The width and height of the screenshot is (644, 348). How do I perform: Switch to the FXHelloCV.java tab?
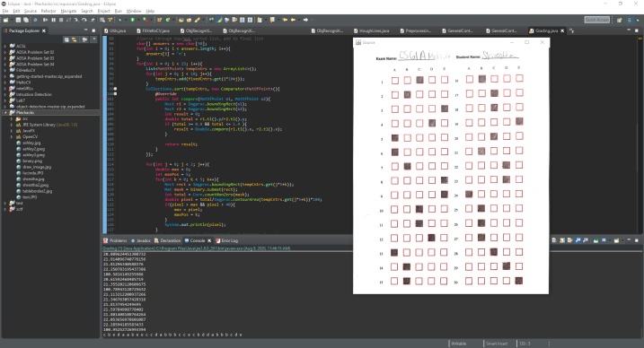click(x=153, y=30)
